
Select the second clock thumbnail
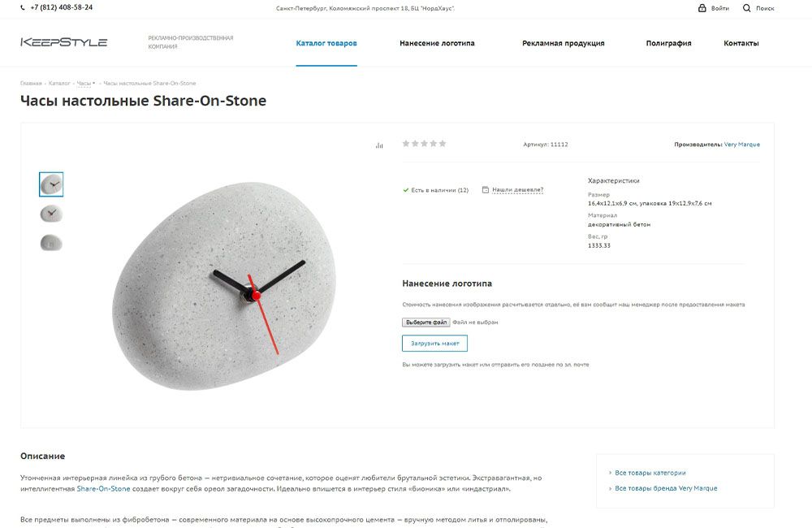point(51,214)
